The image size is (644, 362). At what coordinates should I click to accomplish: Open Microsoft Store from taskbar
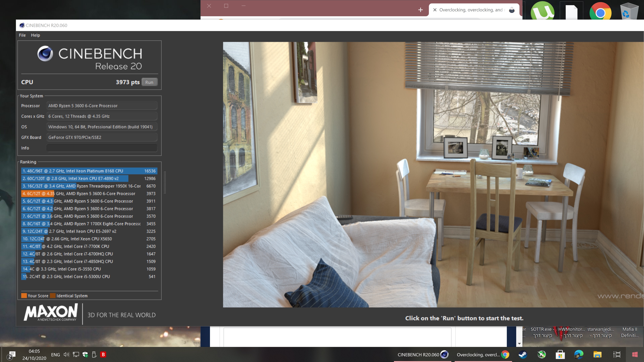pos(560,354)
